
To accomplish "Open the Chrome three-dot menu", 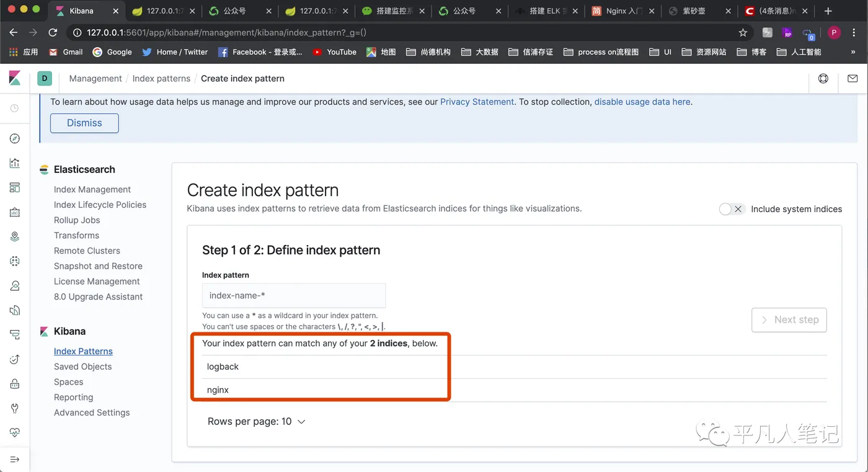I will 855,33.
